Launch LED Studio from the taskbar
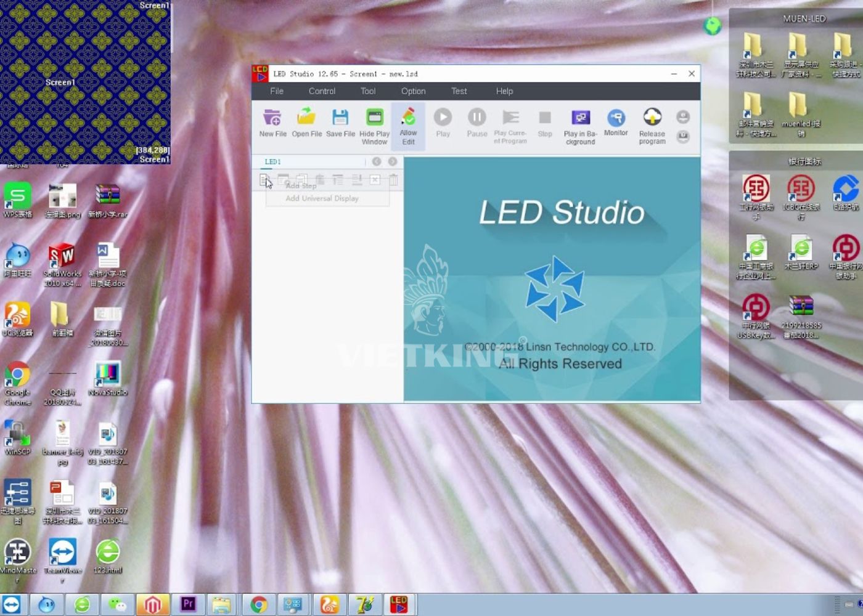The height and width of the screenshot is (616, 863). [x=399, y=605]
